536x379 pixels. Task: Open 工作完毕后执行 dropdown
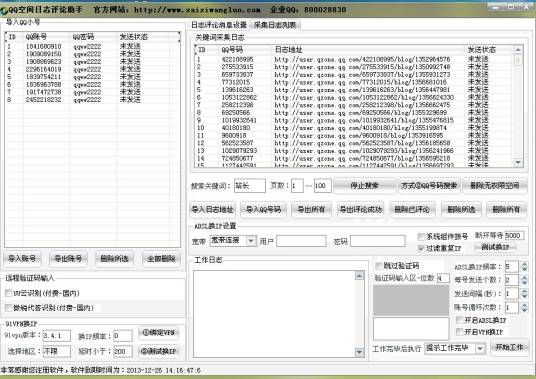480,349
